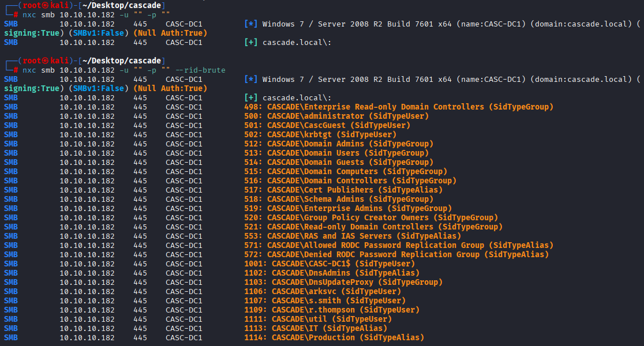Select the '553: CASCADE\RAS and IAS Servers' line

point(353,236)
